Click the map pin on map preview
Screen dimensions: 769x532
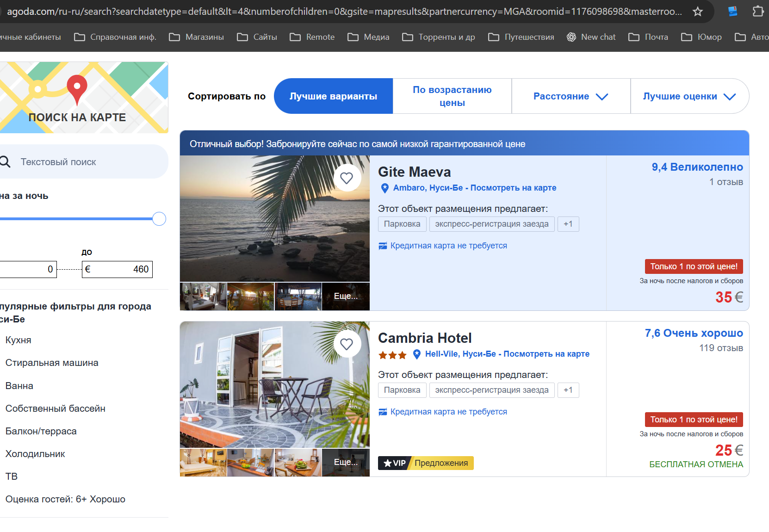77,89
